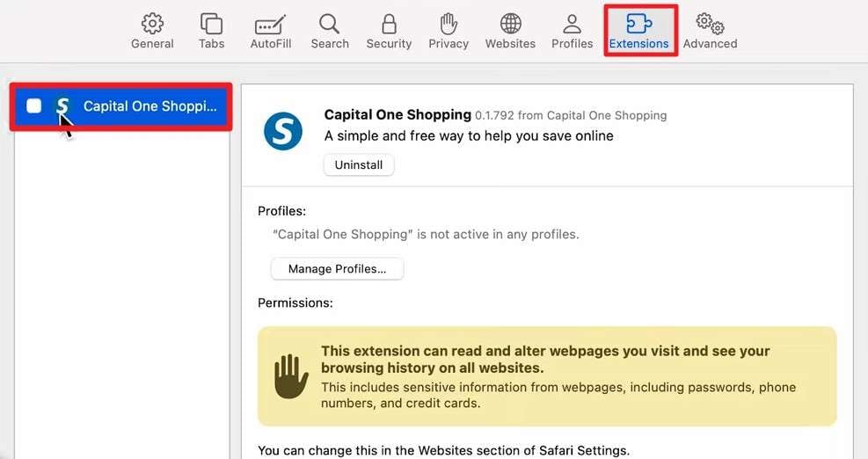
Task: Go to the Search settings tab
Action: 330,31
